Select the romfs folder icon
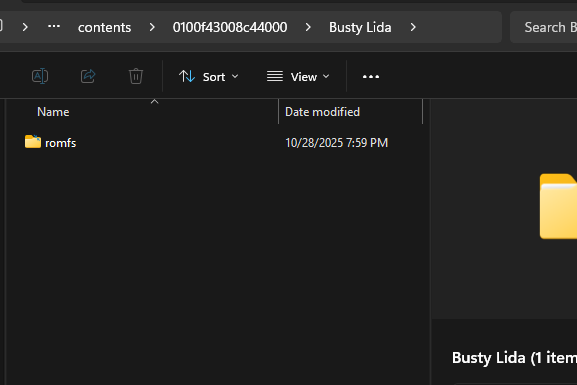This screenshot has height=385, width=577. point(33,142)
